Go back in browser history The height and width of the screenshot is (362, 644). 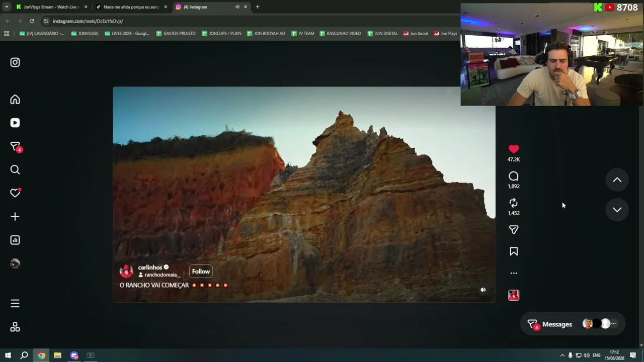coord(8,21)
